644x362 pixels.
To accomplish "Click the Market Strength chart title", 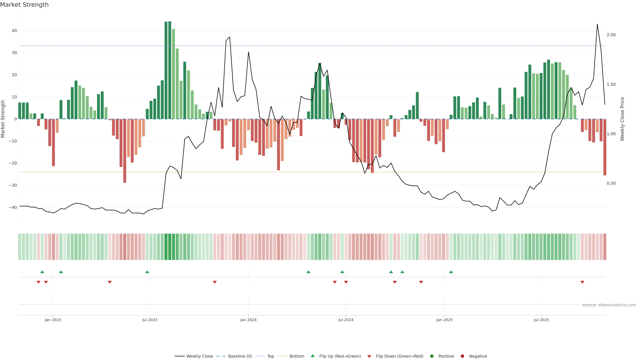I will click(24, 5).
